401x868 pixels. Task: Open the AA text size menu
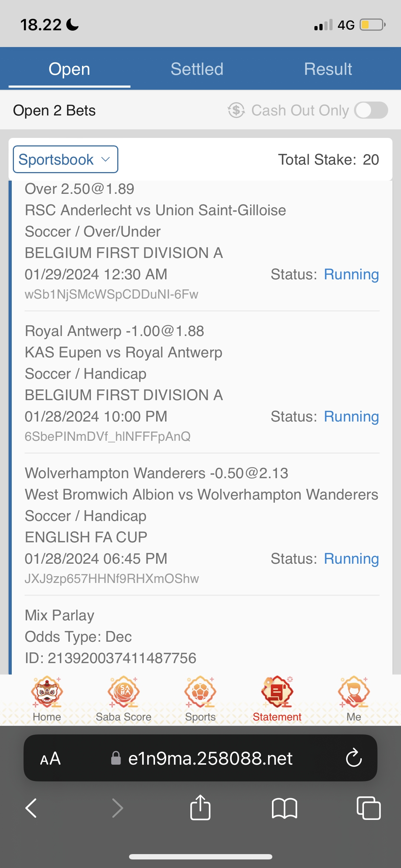click(50, 758)
